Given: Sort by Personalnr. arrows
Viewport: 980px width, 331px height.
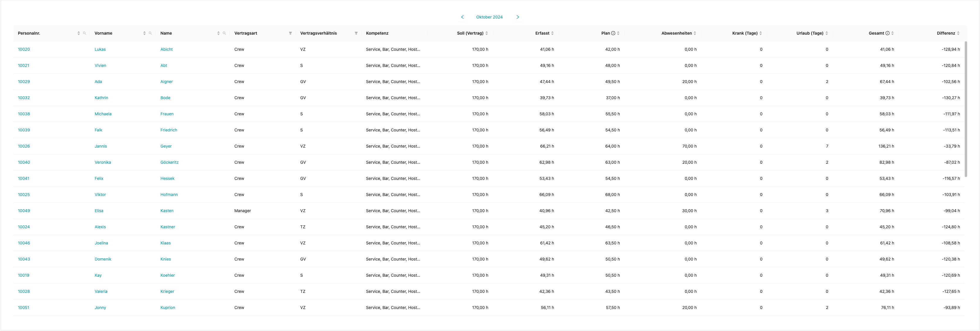Looking at the screenshot, I should point(79,33).
